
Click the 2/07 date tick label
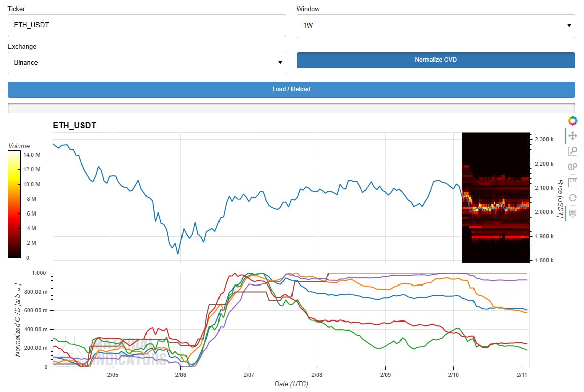(248, 375)
